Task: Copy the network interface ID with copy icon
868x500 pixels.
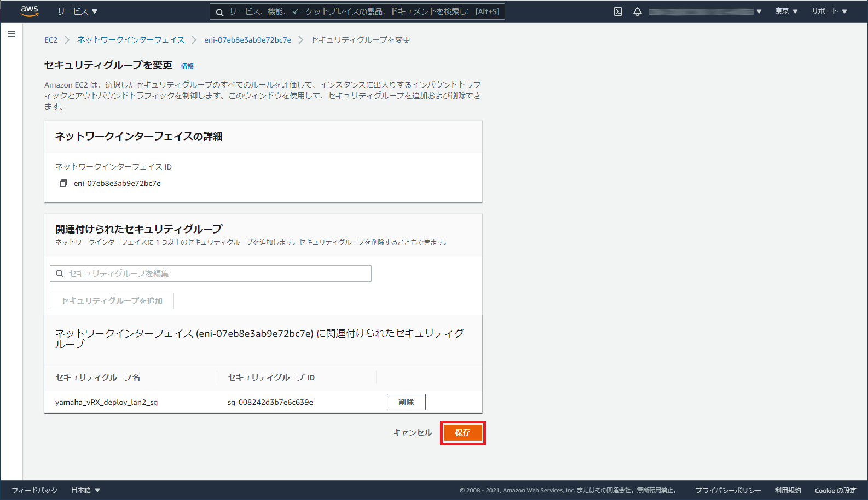Action: click(x=63, y=183)
